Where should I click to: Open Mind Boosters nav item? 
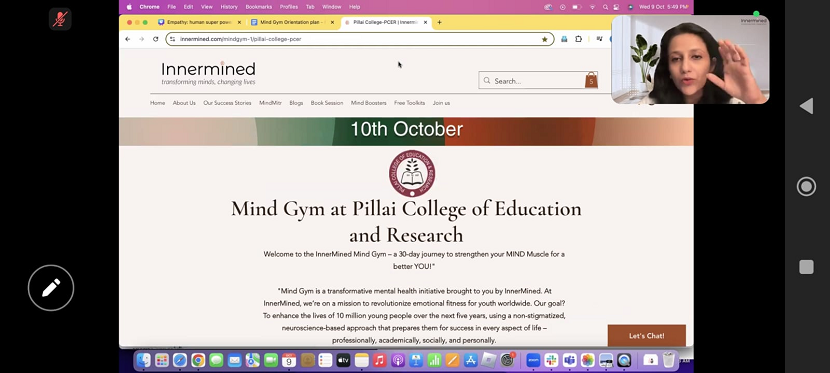pyautogui.click(x=368, y=103)
